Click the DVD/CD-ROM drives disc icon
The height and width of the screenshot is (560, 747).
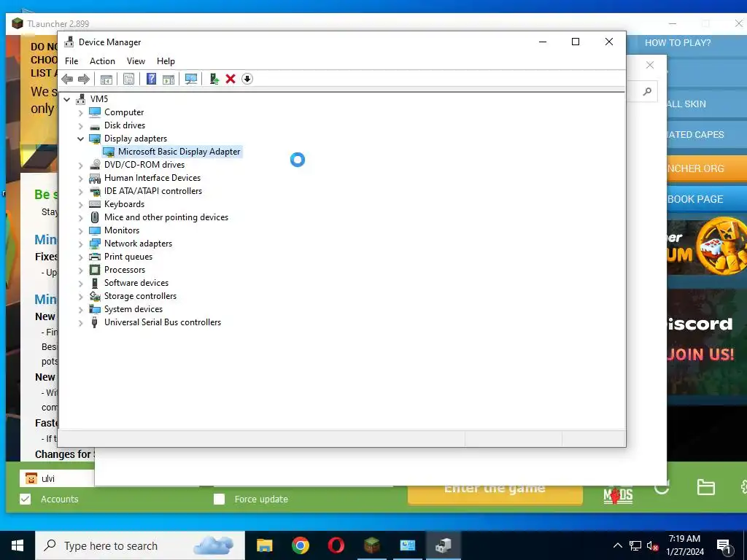click(95, 164)
